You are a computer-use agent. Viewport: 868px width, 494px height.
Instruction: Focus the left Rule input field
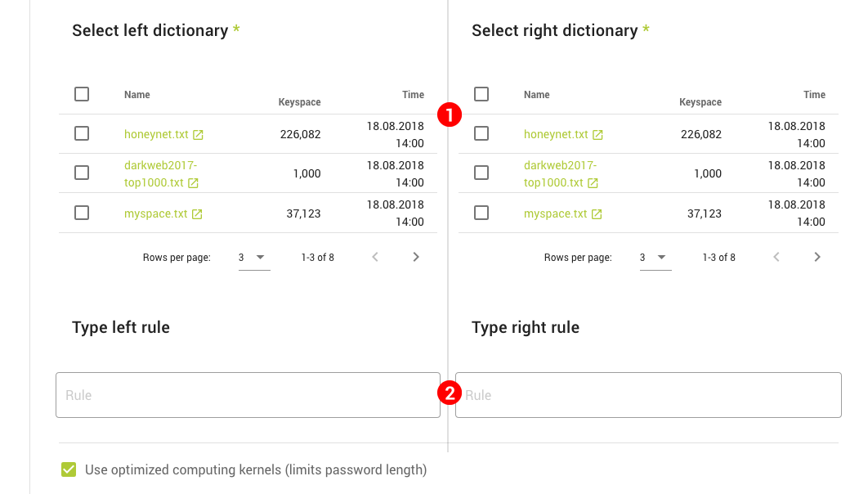tap(248, 395)
